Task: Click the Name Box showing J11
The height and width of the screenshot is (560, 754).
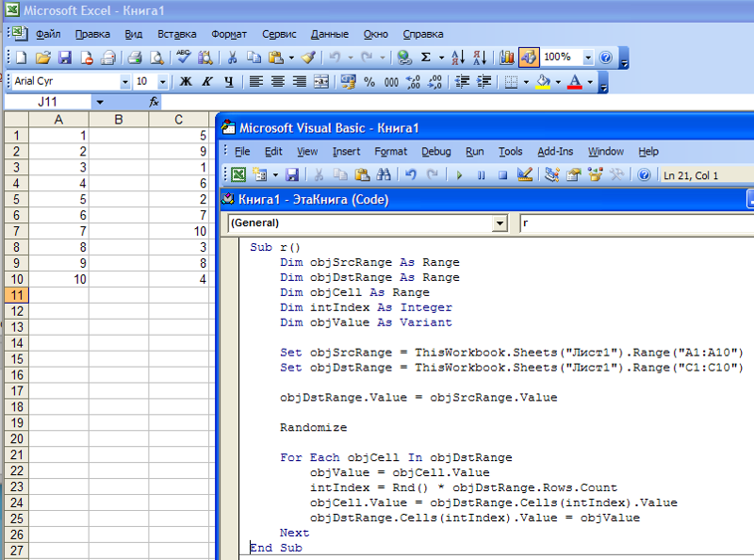Action: 48,102
